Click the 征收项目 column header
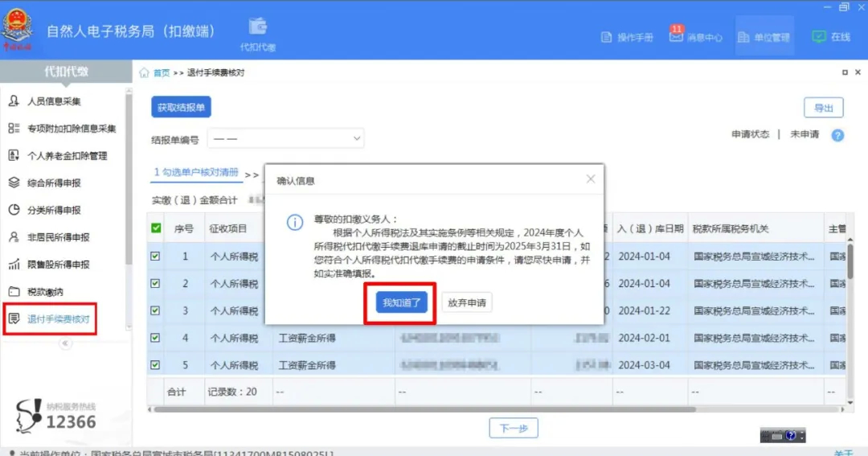The width and height of the screenshot is (868, 456). pyautogui.click(x=228, y=228)
